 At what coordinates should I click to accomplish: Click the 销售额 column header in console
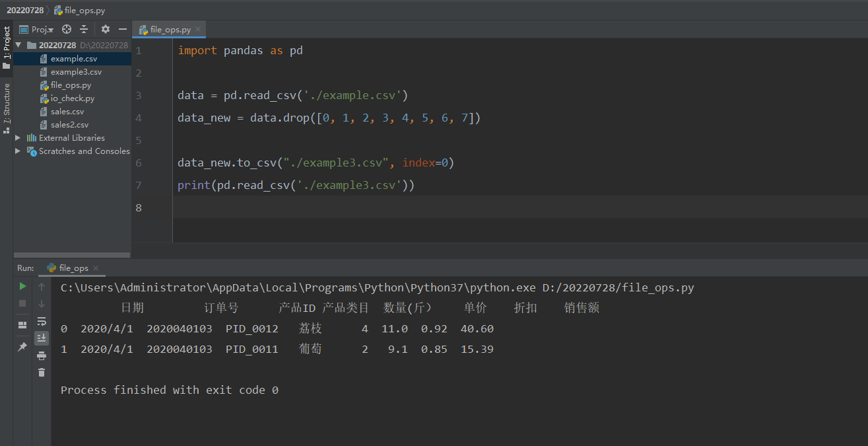[x=582, y=308]
